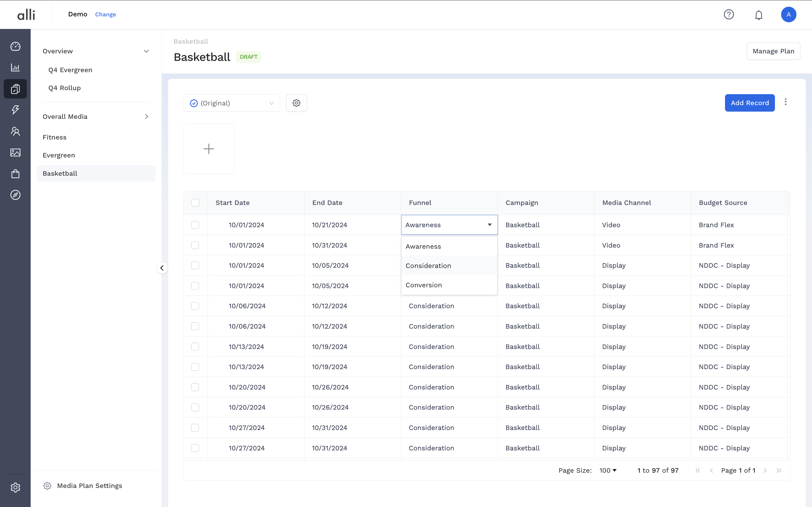
Task: Open the compass explore icon
Action: tap(15, 195)
